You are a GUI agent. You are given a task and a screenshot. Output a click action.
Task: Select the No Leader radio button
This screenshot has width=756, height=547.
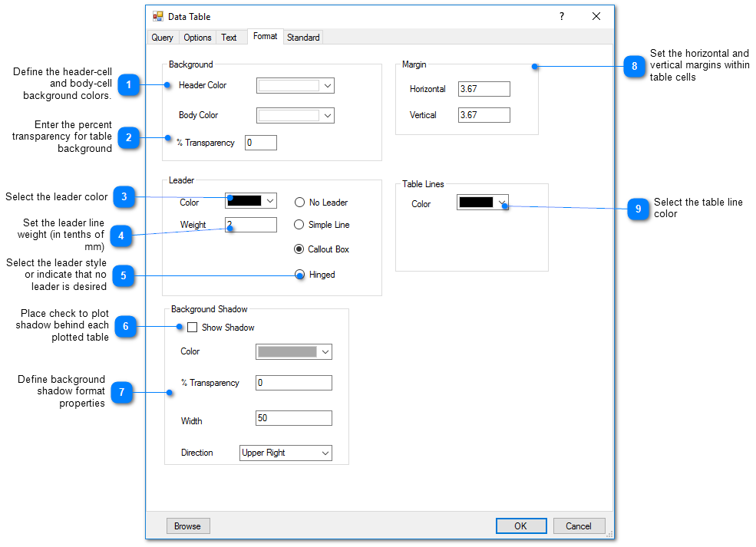pyautogui.click(x=299, y=203)
